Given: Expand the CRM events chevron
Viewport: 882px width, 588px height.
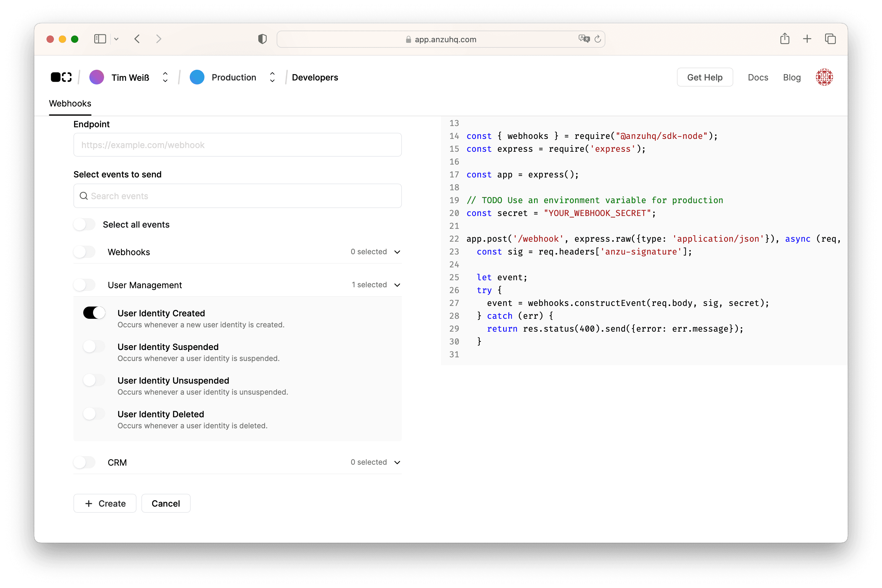Looking at the screenshot, I should click(397, 462).
